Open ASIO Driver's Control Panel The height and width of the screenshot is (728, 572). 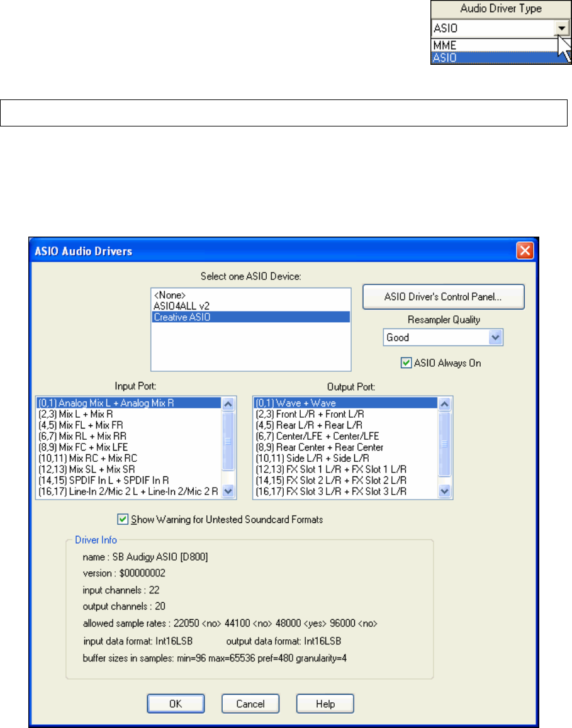click(x=444, y=297)
